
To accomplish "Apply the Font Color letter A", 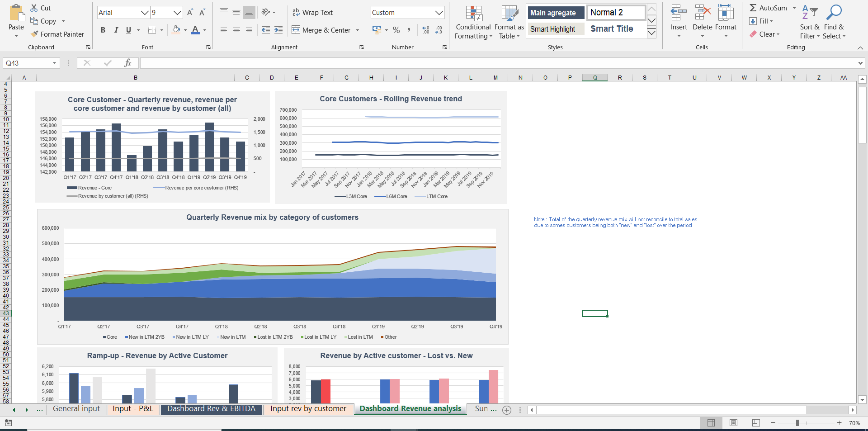I will point(195,30).
